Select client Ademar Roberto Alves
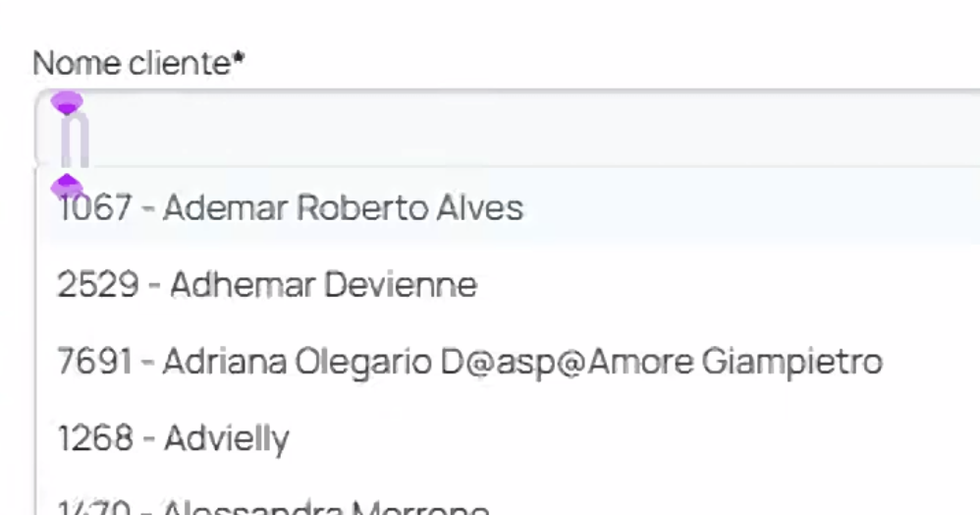The image size is (980, 515). click(x=291, y=208)
